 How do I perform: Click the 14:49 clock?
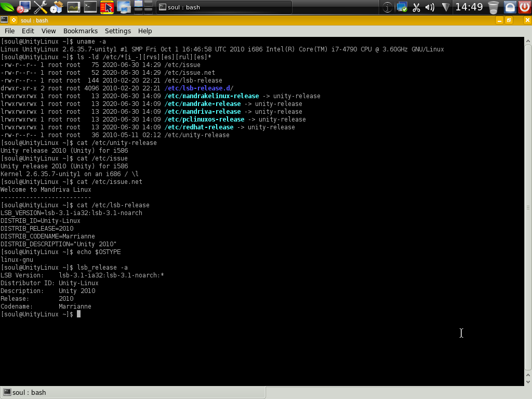[469, 7]
